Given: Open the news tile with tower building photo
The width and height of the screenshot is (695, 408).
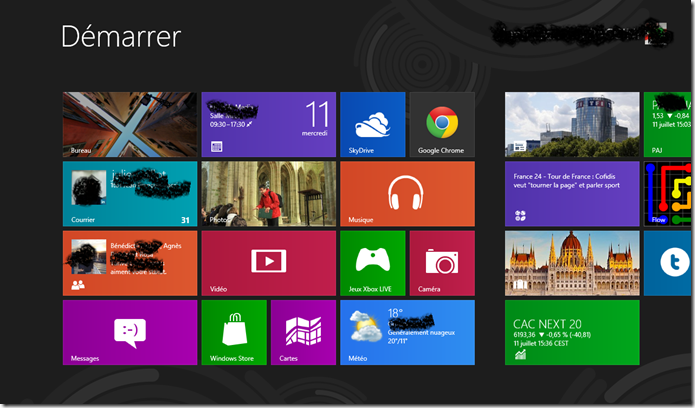Looking at the screenshot, I should click(572, 125).
